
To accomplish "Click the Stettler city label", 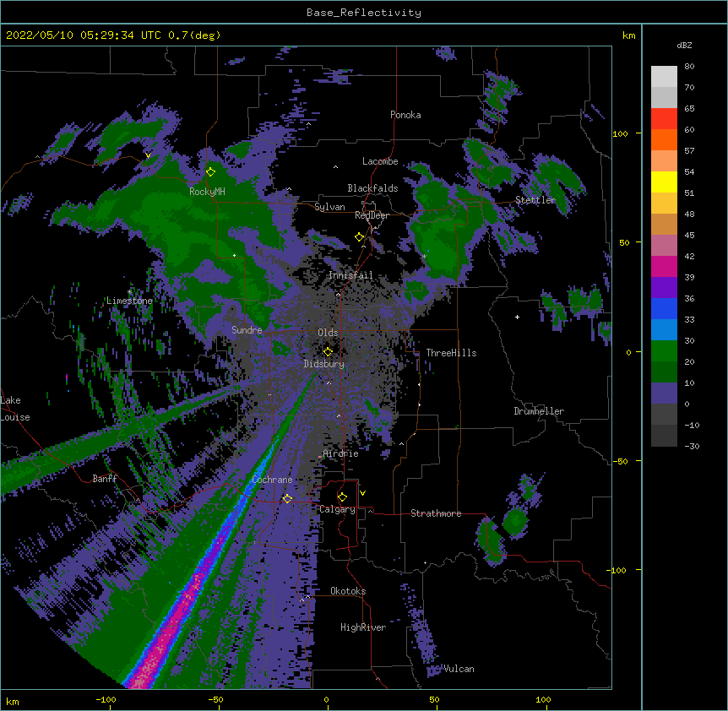I will (535, 200).
